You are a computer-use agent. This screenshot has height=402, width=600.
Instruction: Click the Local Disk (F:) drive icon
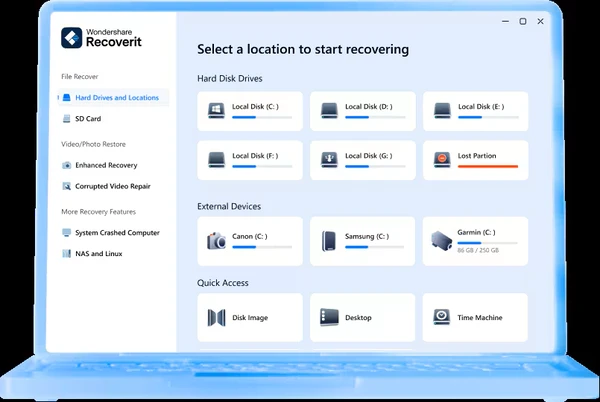tap(217, 160)
